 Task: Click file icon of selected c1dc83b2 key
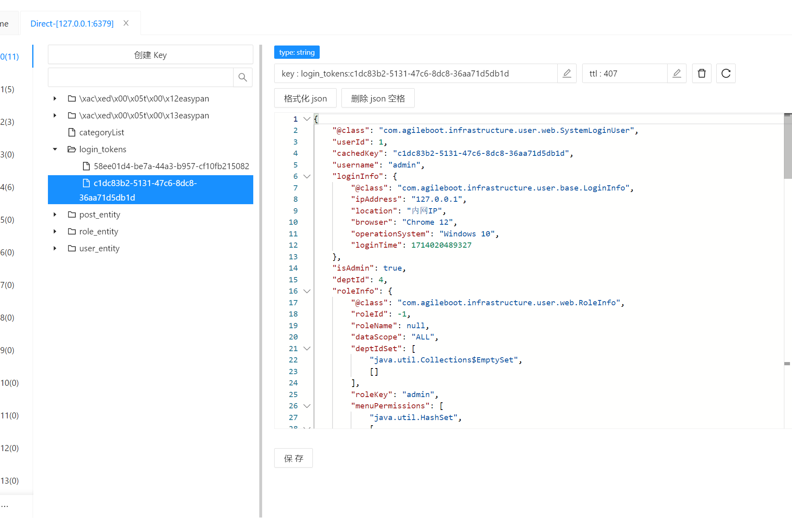(x=86, y=183)
